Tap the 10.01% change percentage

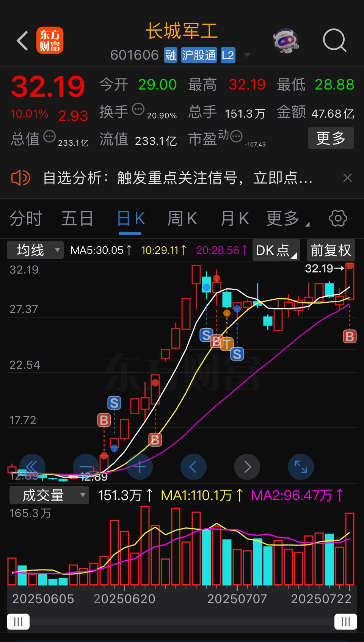[x=29, y=114]
